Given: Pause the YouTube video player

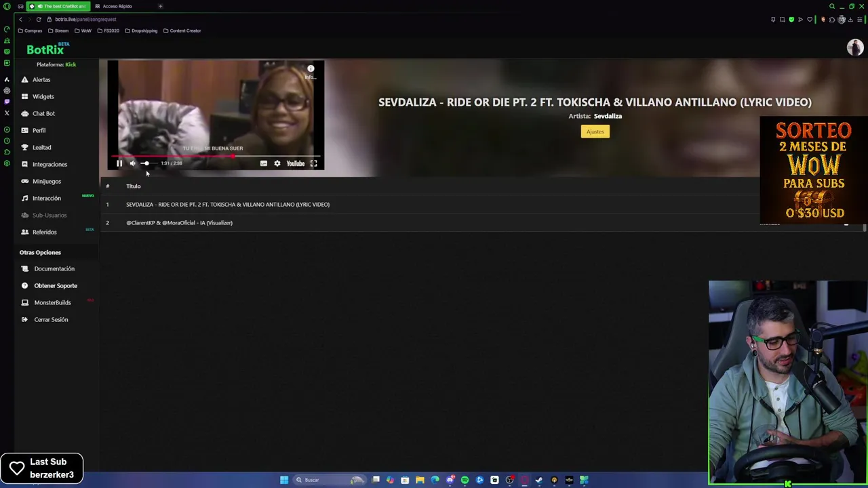Looking at the screenshot, I should [x=119, y=163].
